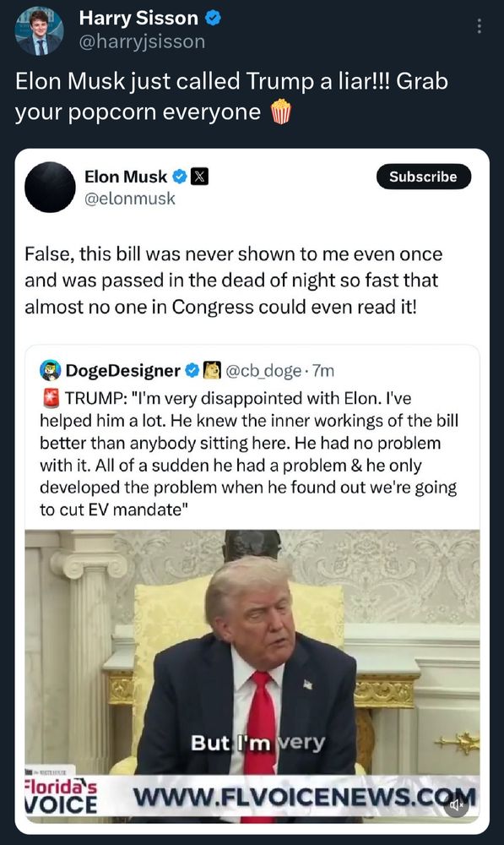Open the @elonmusk handle link

click(130, 199)
